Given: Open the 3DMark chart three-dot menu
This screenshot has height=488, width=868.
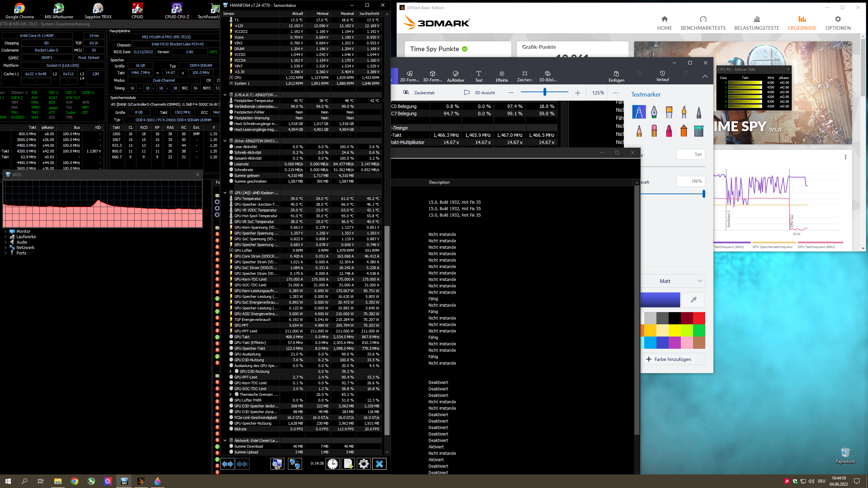Looking at the screenshot, I should coord(845,157).
